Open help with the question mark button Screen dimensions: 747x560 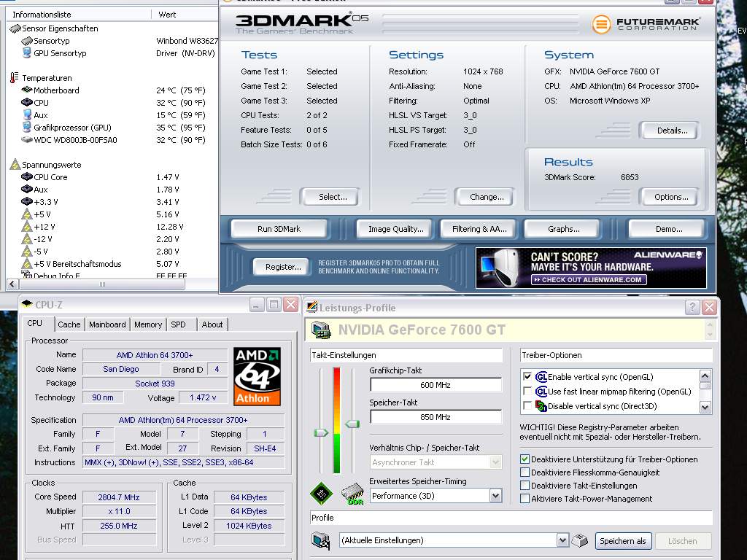692,307
